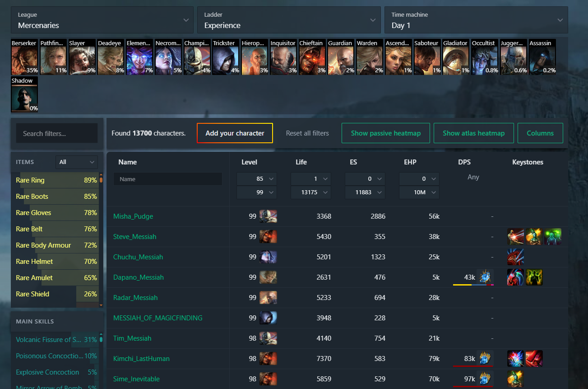588x389 pixels.
Task: Click the skill icon beside Dapano_Messiah's 43k DPS
Action: click(x=486, y=277)
